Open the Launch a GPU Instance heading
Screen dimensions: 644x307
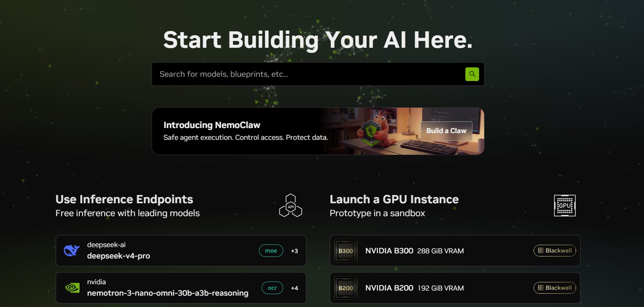tap(394, 199)
